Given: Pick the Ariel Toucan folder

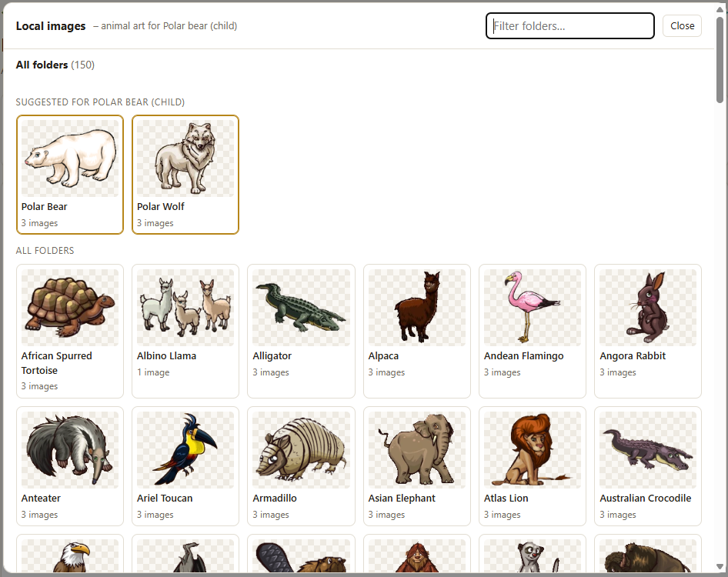Looking at the screenshot, I should pyautogui.click(x=185, y=466).
